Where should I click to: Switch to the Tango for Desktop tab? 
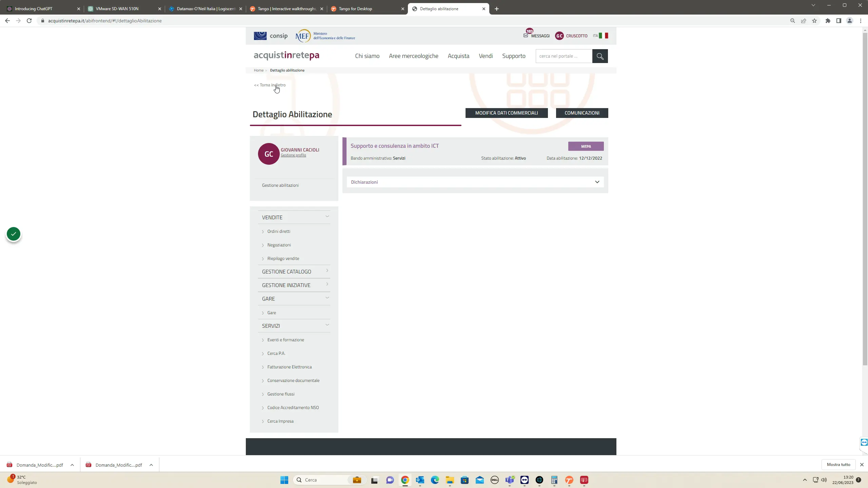pos(367,9)
